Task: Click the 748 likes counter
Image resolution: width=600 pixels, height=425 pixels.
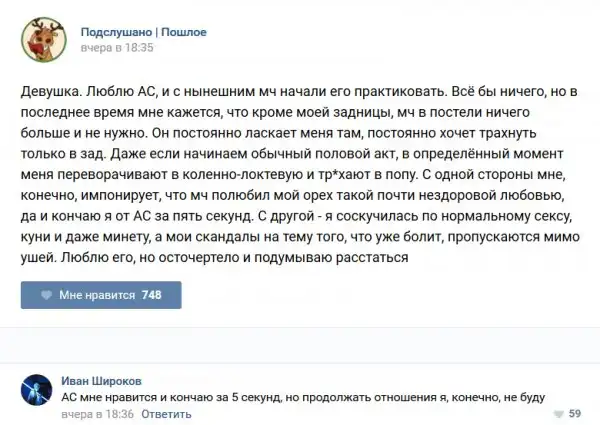Action: tap(152, 295)
